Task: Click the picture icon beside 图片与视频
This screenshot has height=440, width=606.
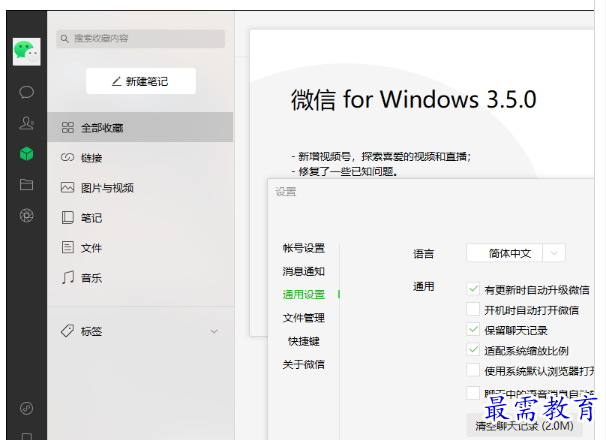Action: tap(67, 188)
